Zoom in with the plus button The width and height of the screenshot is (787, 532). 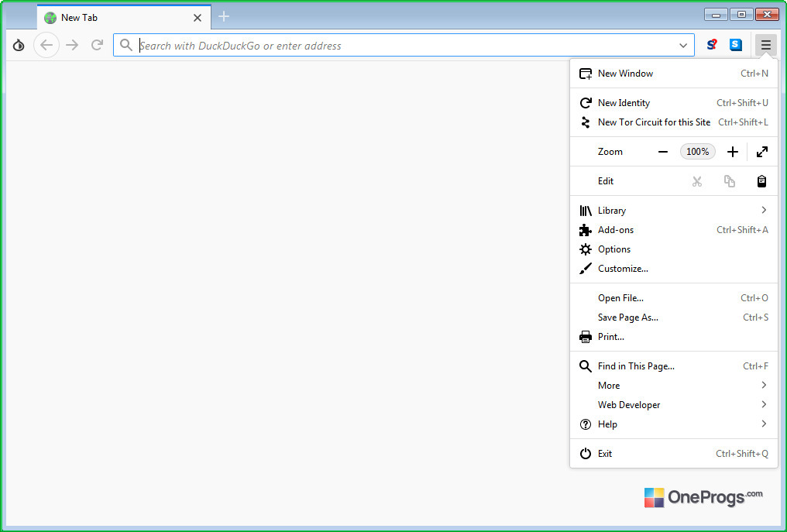click(733, 152)
